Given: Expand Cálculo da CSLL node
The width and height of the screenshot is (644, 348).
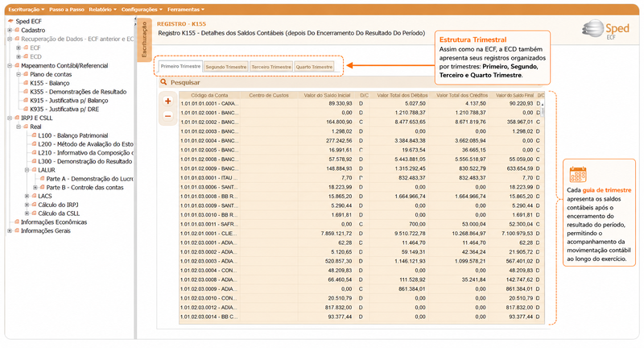Looking at the screenshot, I should click(27, 213).
